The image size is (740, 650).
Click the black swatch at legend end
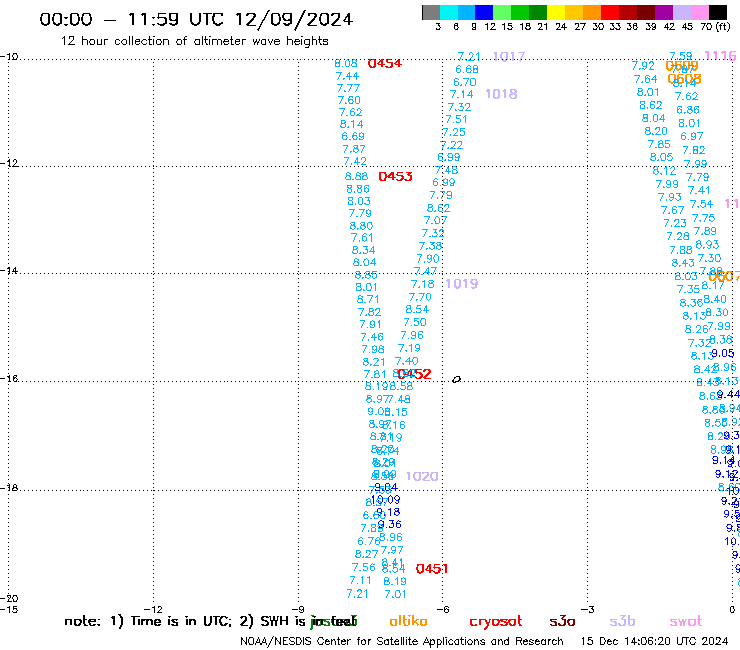click(x=717, y=12)
